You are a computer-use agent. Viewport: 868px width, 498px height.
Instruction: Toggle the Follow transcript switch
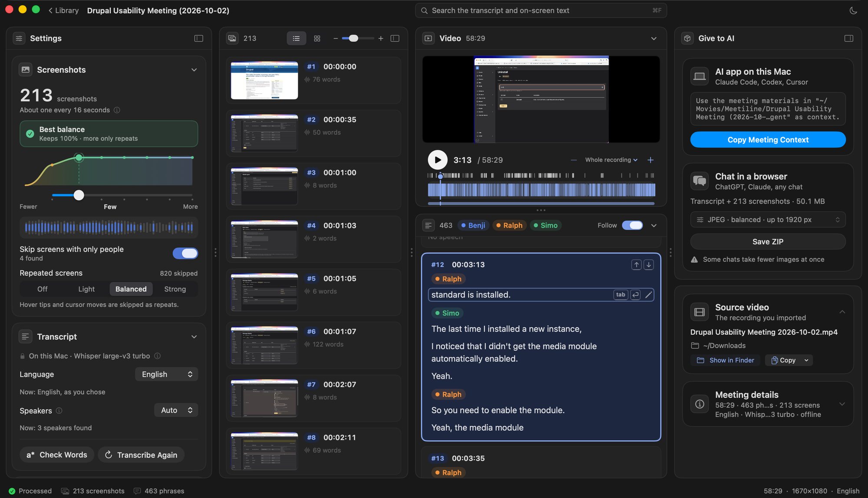pyautogui.click(x=632, y=225)
